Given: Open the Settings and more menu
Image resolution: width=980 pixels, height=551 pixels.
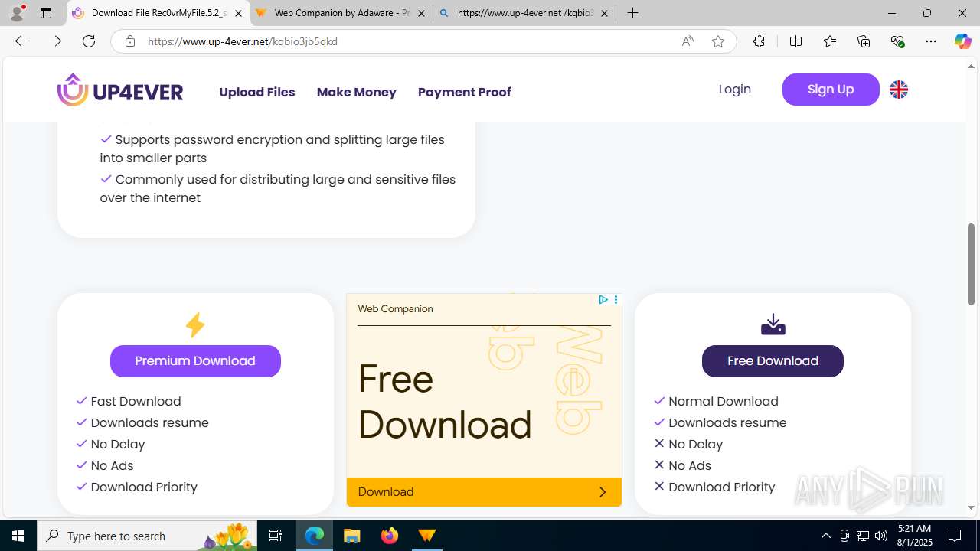Looking at the screenshot, I should pos(931,41).
